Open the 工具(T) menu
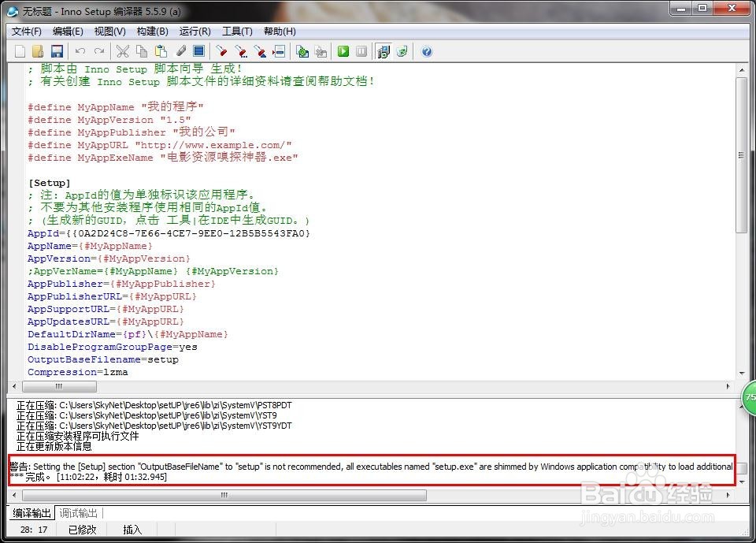Screen dimensions: 756x543 [x=237, y=32]
